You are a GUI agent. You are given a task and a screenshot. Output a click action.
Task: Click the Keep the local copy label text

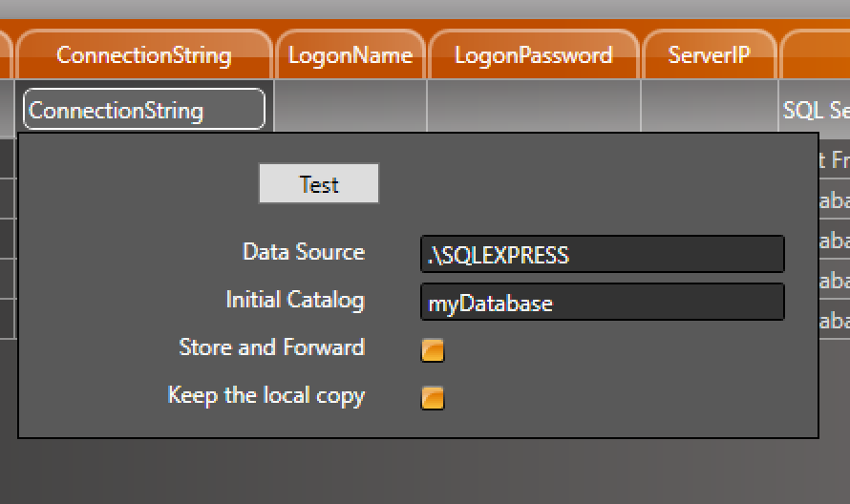266,395
